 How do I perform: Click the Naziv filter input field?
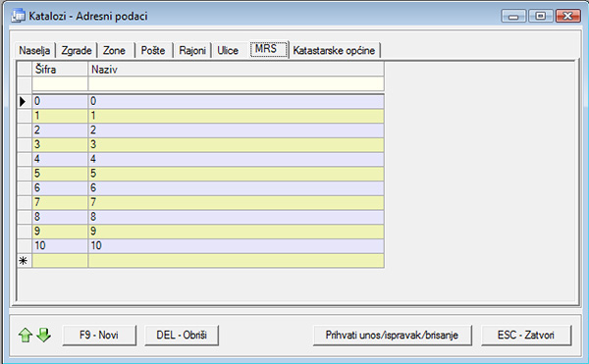pos(236,83)
